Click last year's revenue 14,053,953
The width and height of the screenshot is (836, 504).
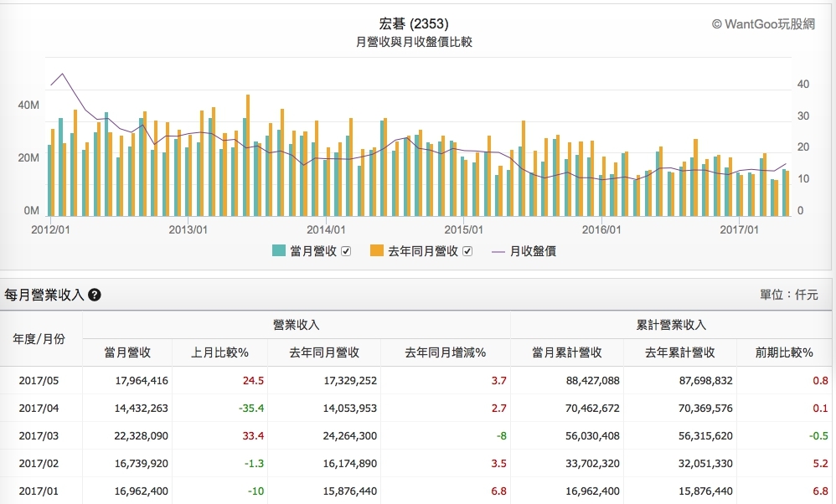pyautogui.click(x=350, y=408)
